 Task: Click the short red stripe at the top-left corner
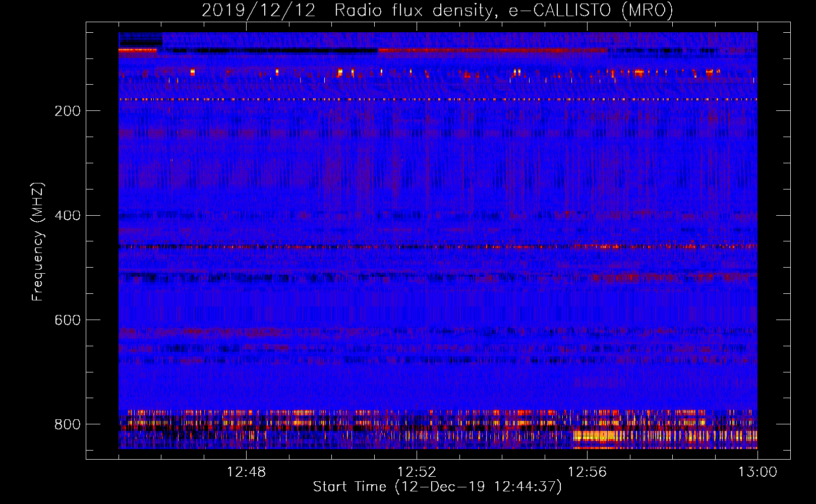138,50
